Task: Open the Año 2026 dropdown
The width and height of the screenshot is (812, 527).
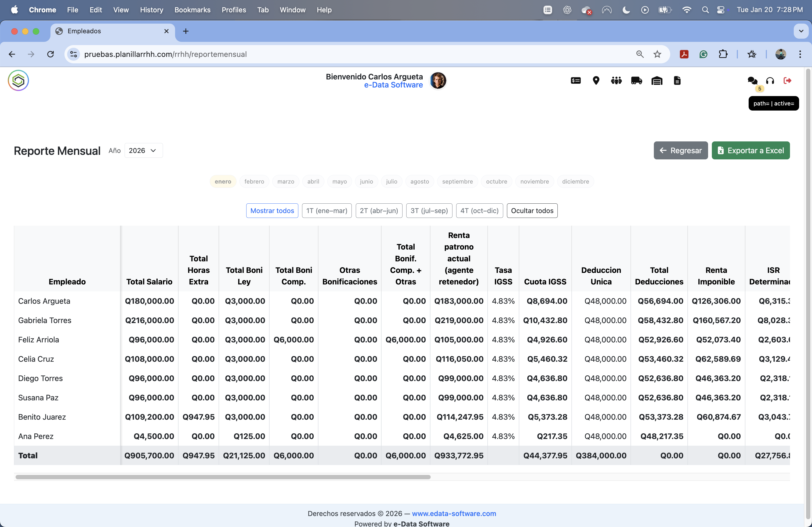Action: coord(143,150)
